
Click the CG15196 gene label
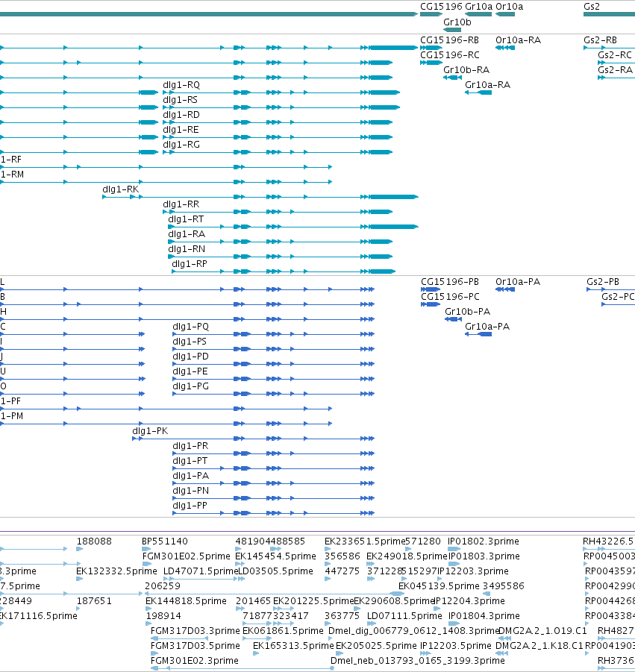pyautogui.click(x=441, y=7)
